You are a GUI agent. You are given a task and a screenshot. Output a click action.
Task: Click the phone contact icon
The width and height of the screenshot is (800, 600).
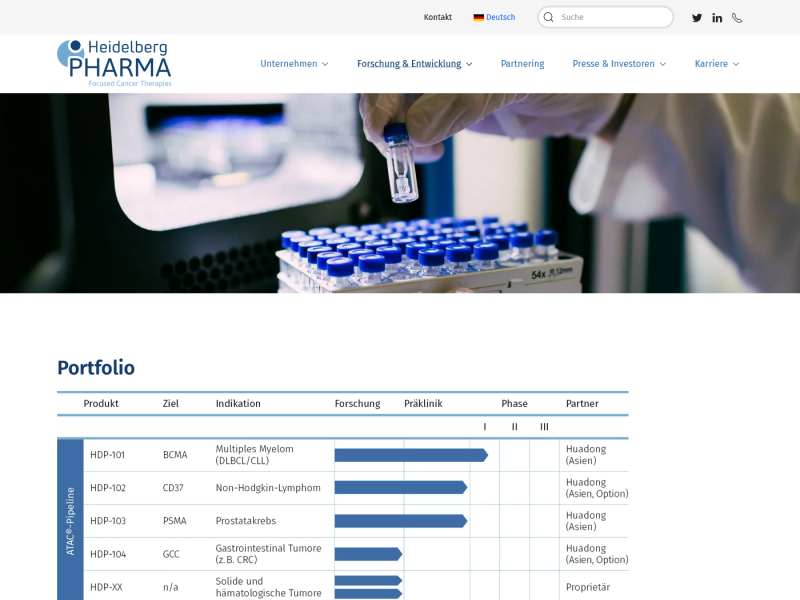click(737, 18)
